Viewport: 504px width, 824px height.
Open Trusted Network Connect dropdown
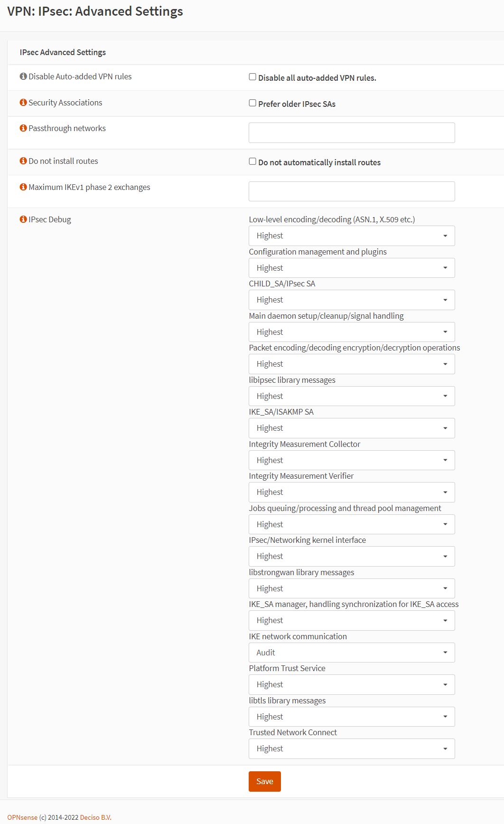(x=351, y=749)
